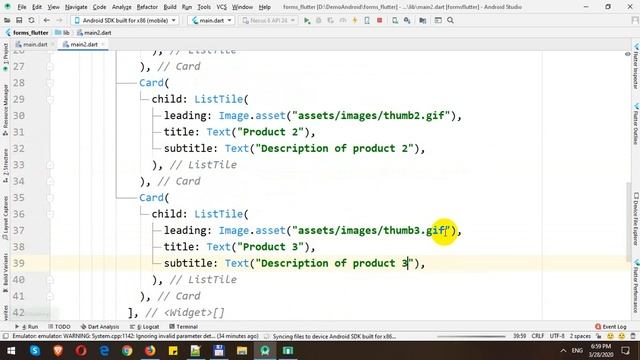
Task: Open the TODO tool window tab
Action: tap(59, 327)
